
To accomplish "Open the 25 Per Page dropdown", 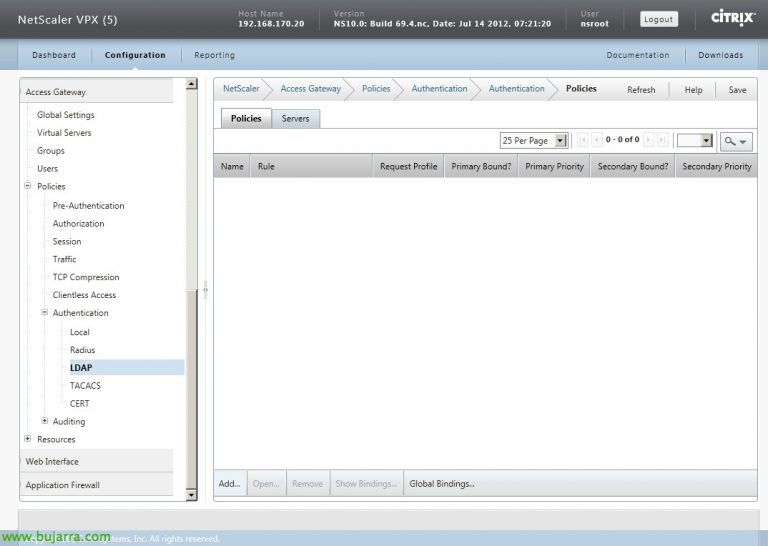I will click(533, 141).
